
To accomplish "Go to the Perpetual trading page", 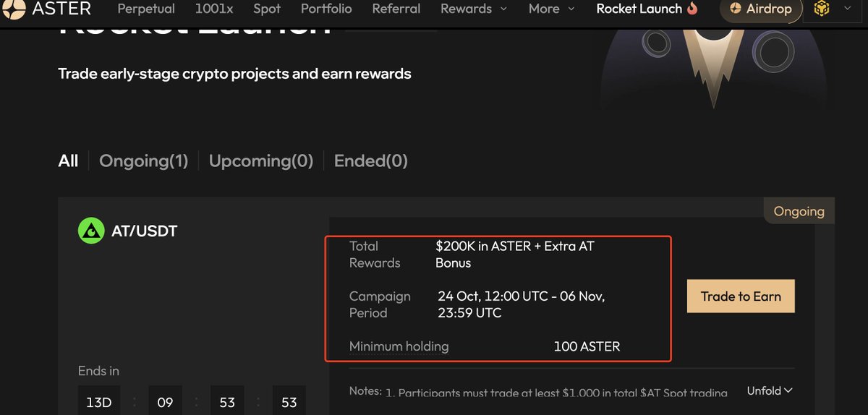I will (146, 9).
